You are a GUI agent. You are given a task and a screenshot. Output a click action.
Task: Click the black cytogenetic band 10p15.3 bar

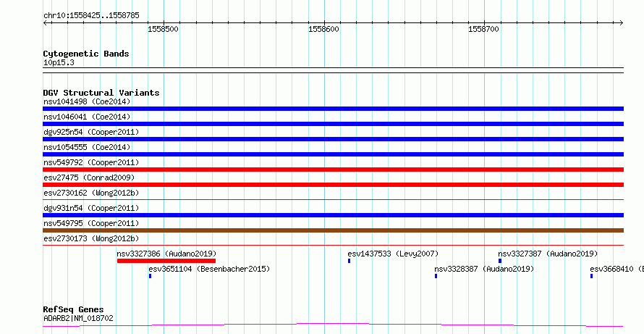(x=333, y=70)
